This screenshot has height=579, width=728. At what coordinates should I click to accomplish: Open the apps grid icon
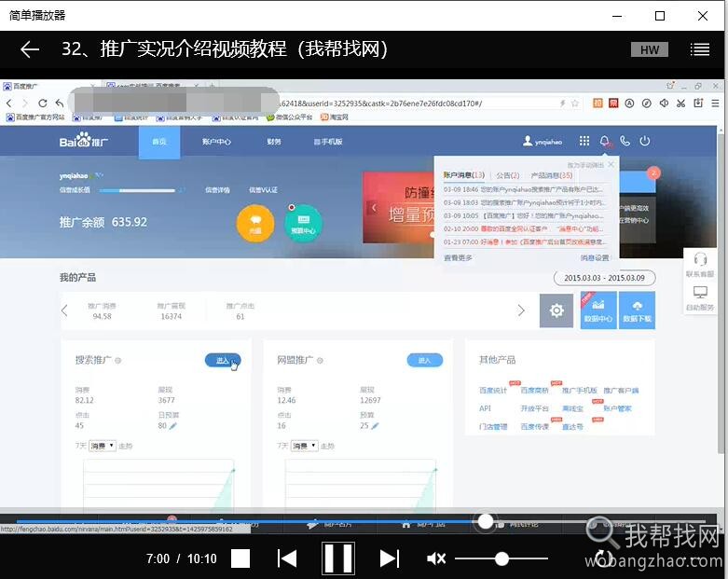(x=584, y=141)
